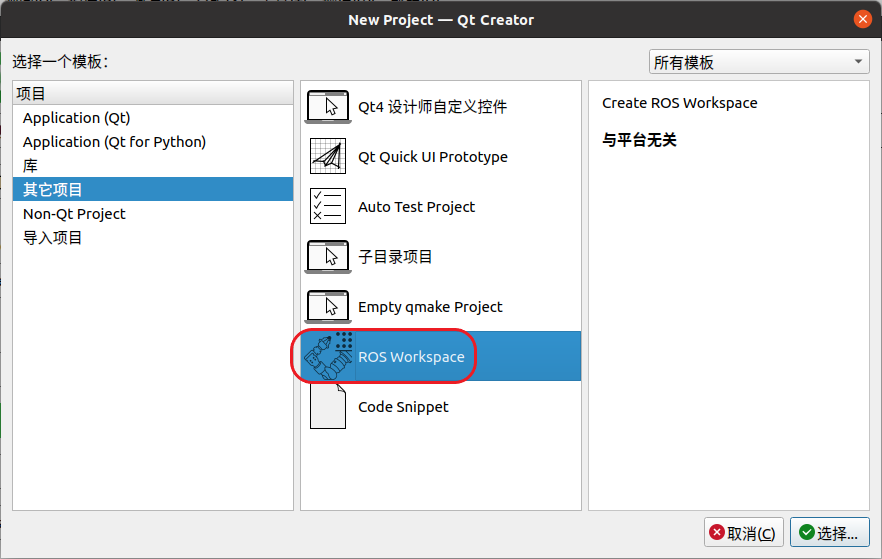The height and width of the screenshot is (559, 882).
Task: Choose Auto Test Project label
Action: click(x=416, y=207)
